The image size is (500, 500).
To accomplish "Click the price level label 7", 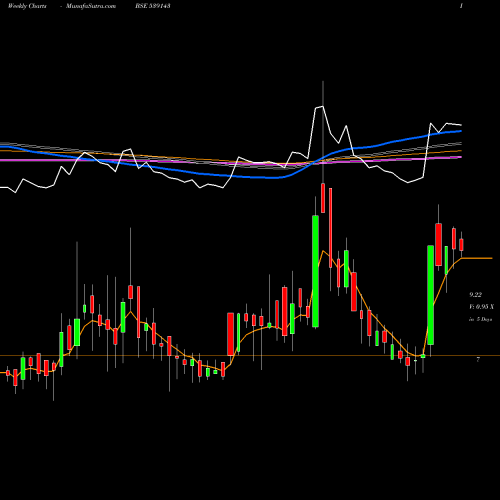I will 478,359.
